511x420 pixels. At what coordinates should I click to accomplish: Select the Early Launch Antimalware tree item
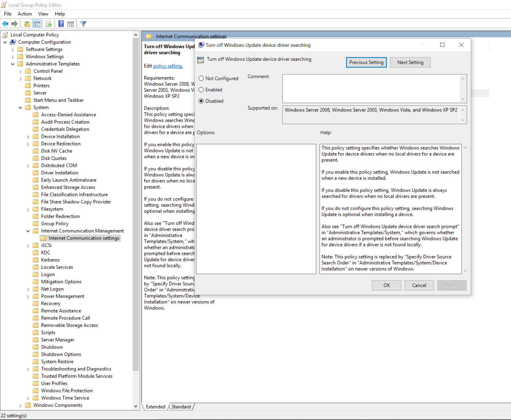(69, 180)
